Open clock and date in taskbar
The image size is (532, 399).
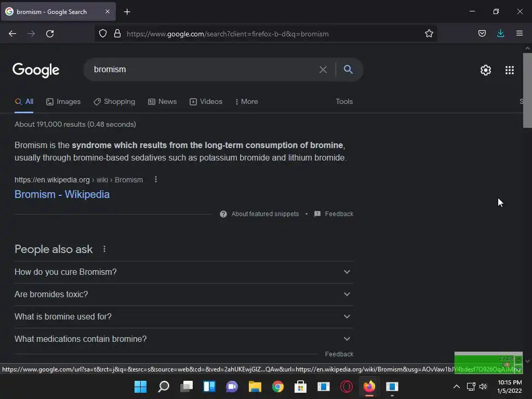pos(509,387)
